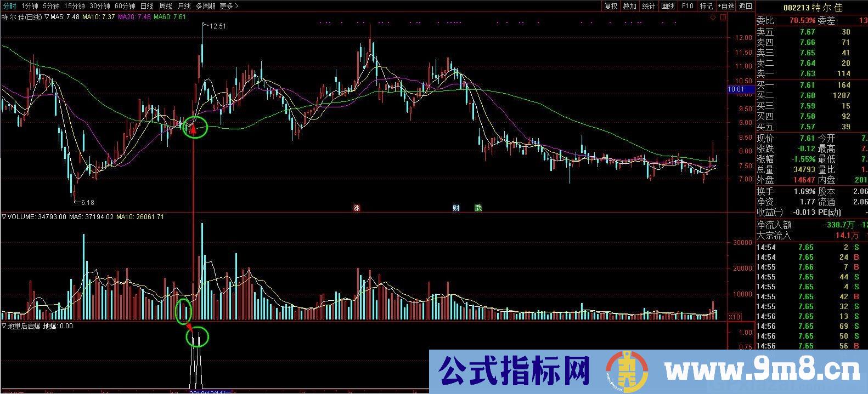
Task: Expand the 地量后启爆 indicator triangle
Action: point(4,326)
